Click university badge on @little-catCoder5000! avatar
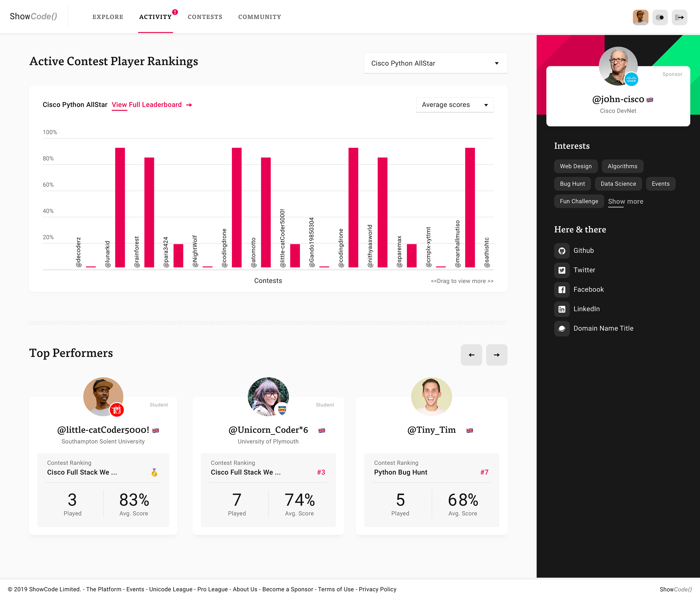This screenshot has width=700, height=599. 117,410
